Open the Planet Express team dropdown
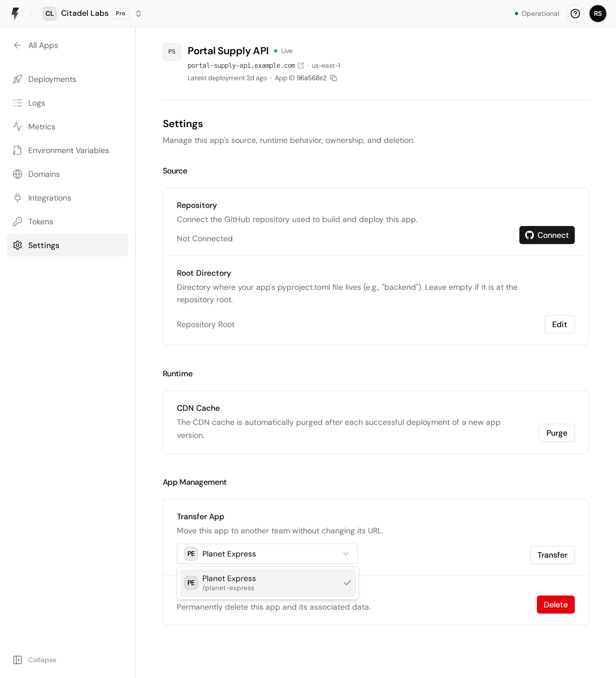The height and width of the screenshot is (678, 616). coord(267,554)
